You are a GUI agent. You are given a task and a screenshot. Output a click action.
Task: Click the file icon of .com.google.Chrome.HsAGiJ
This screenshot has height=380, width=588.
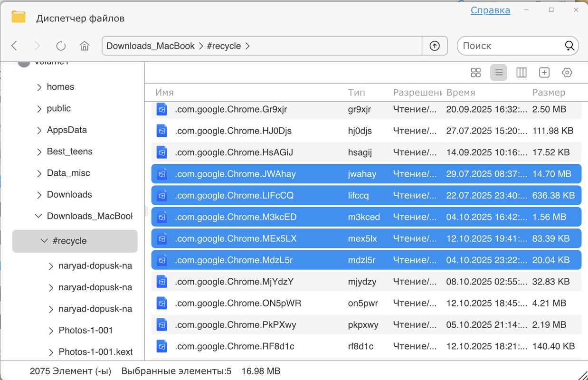(x=162, y=152)
